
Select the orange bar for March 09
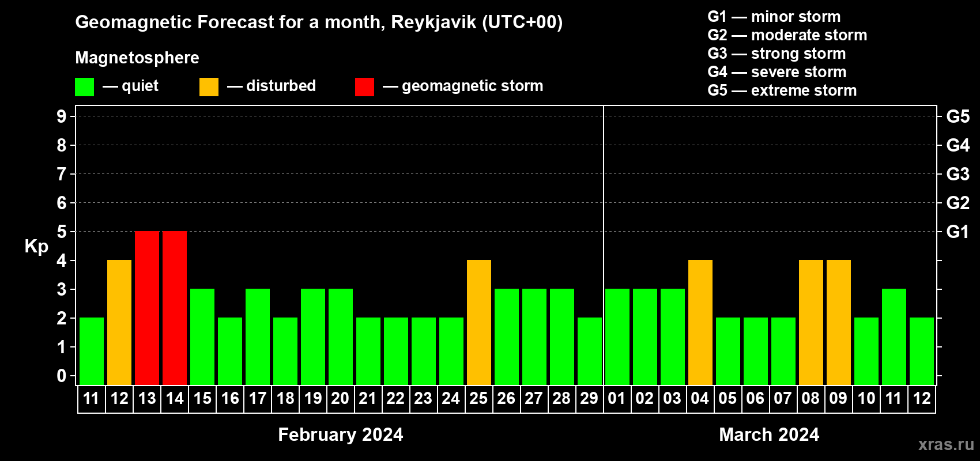pyautogui.click(x=839, y=322)
